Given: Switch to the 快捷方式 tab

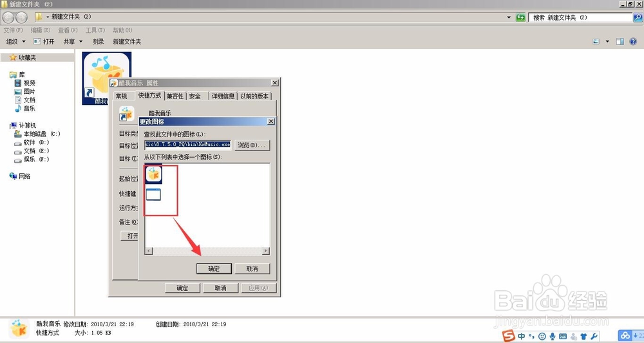Looking at the screenshot, I should click(149, 96).
